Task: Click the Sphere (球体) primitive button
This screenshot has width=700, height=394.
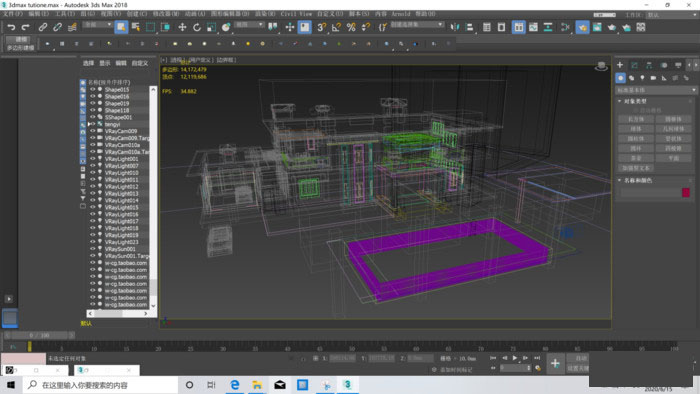Action: pos(636,129)
